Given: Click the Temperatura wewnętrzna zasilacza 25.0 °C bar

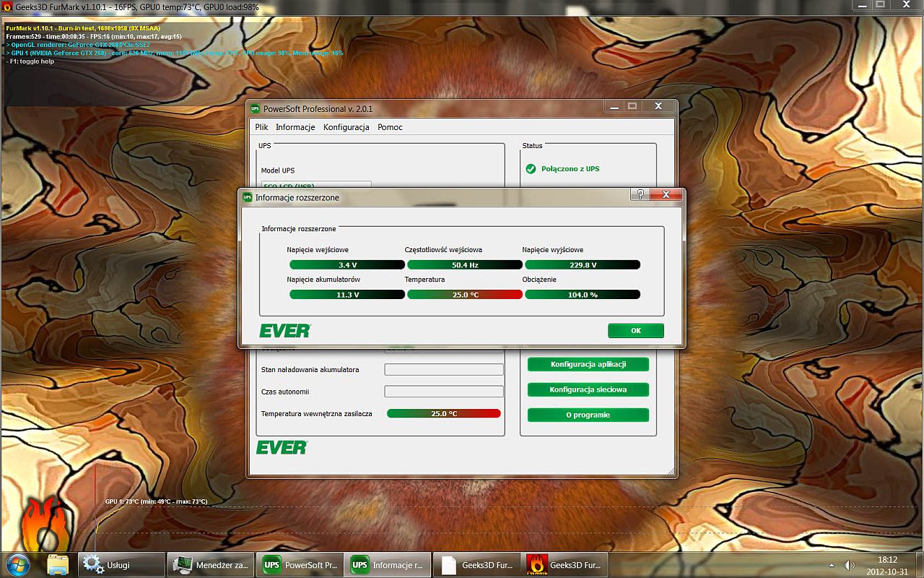Looking at the screenshot, I should 444,414.
